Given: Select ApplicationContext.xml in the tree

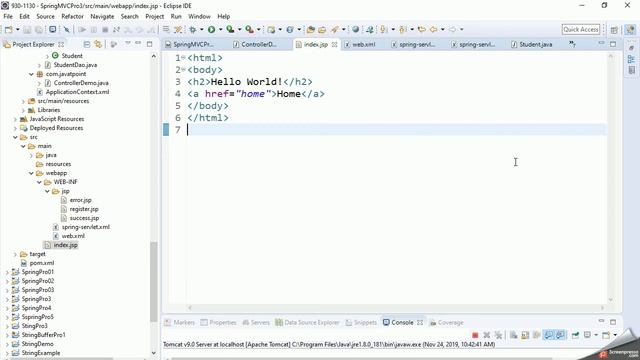Looking at the screenshot, I should click(77, 92).
